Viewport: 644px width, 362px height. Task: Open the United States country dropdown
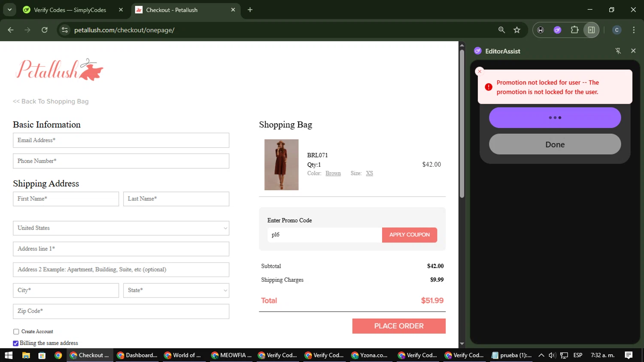[121, 228]
